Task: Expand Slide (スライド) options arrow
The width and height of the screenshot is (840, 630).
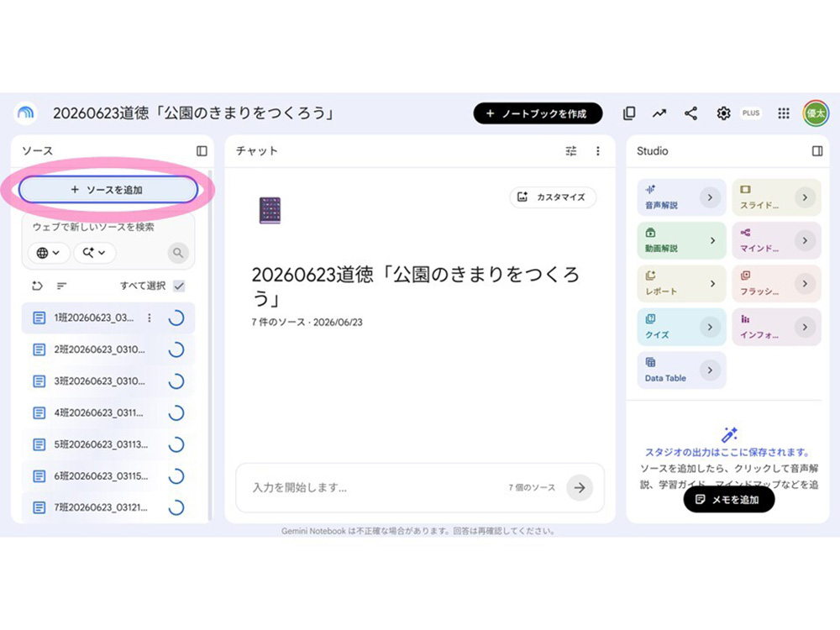Action: (x=805, y=197)
